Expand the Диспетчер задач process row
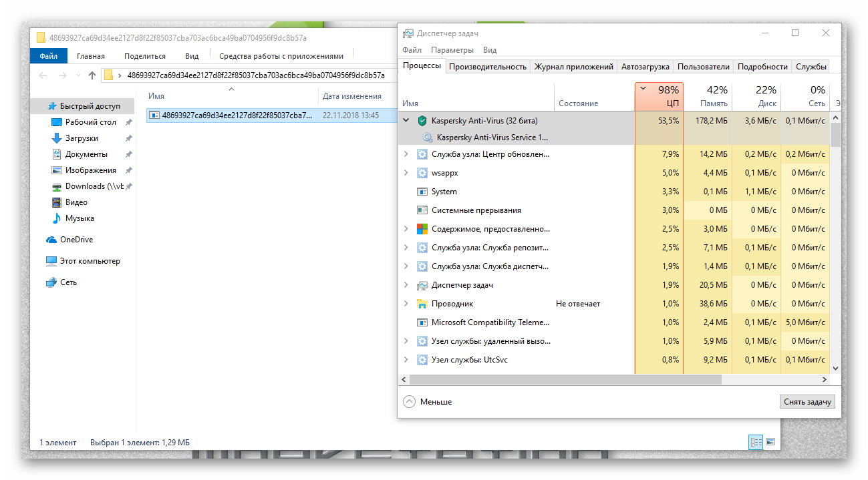Viewport: 868px width, 480px height. (406, 285)
